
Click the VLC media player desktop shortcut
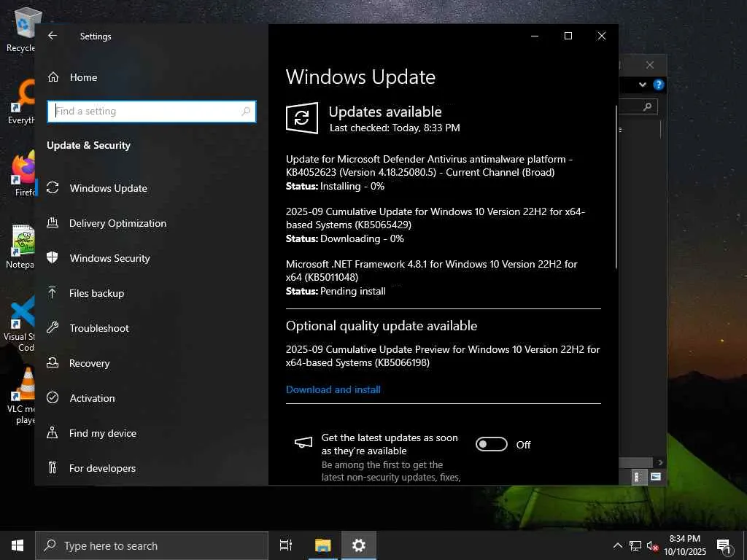pyautogui.click(x=21, y=396)
